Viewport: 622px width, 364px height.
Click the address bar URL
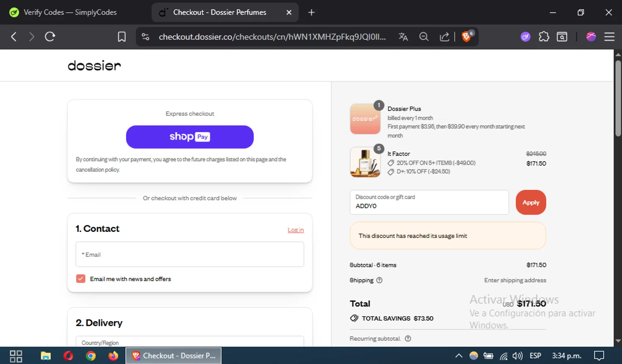coord(272,37)
